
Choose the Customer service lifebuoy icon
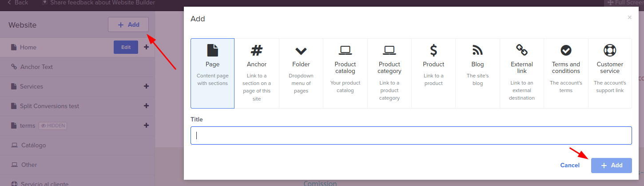610,50
